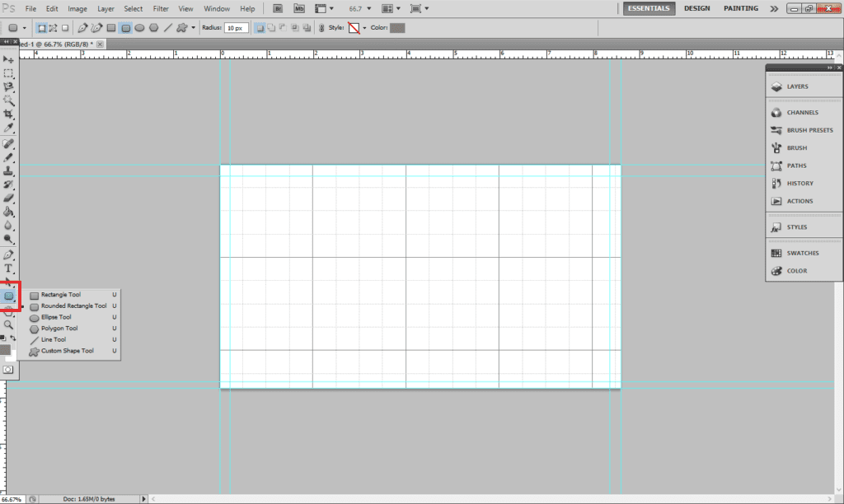Open the Swatches panel

click(802, 253)
